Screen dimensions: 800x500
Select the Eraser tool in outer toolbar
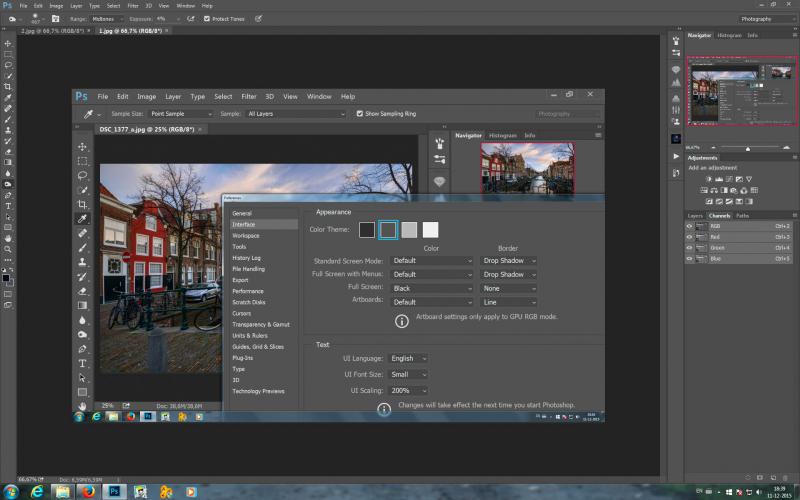point(8,151)
